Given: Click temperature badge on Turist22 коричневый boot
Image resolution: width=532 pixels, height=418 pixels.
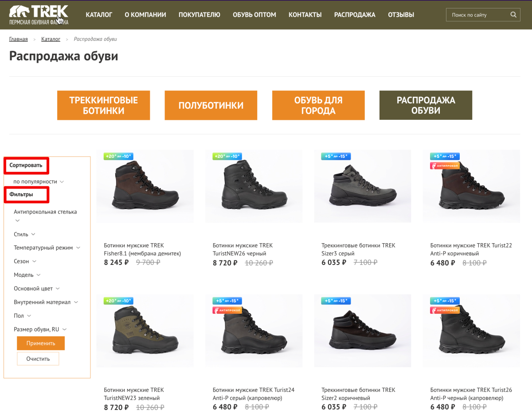Looking at the screenshot, I should tap(445, 156).
